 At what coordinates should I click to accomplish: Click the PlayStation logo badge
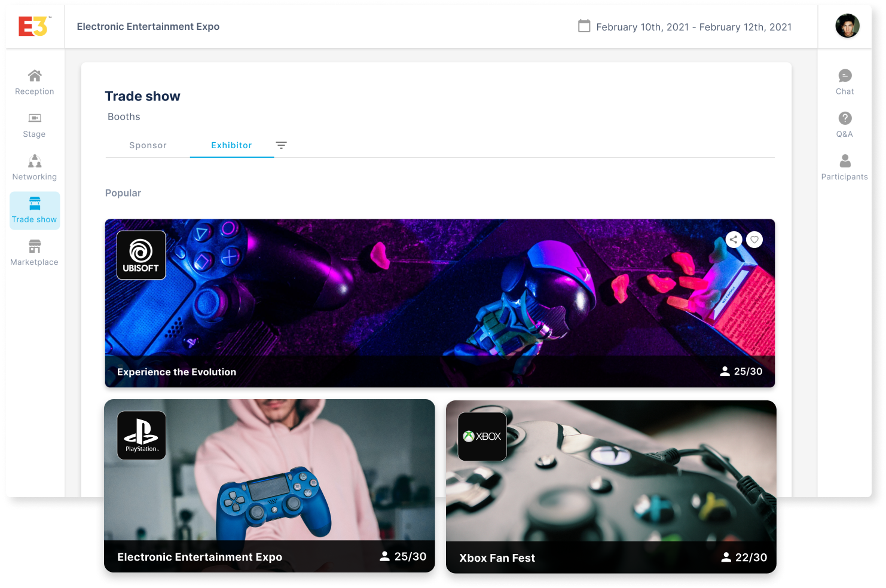pos(141,436)
